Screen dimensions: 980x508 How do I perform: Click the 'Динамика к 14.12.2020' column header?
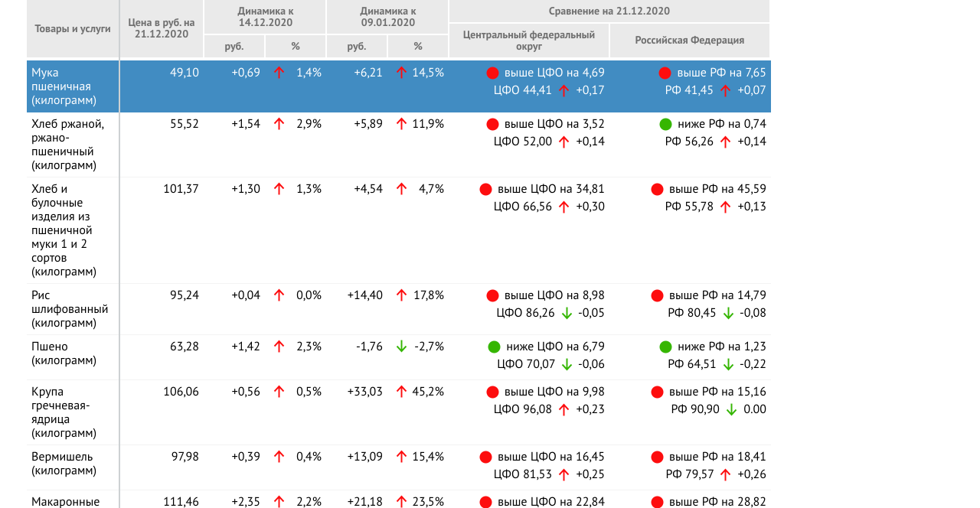[265, 17]
